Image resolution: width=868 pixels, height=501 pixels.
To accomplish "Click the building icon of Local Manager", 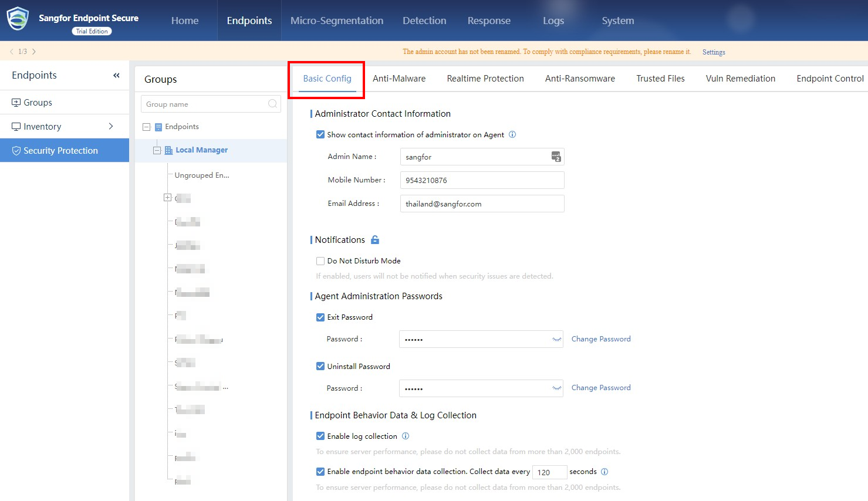I will click(x=168, y=150).
